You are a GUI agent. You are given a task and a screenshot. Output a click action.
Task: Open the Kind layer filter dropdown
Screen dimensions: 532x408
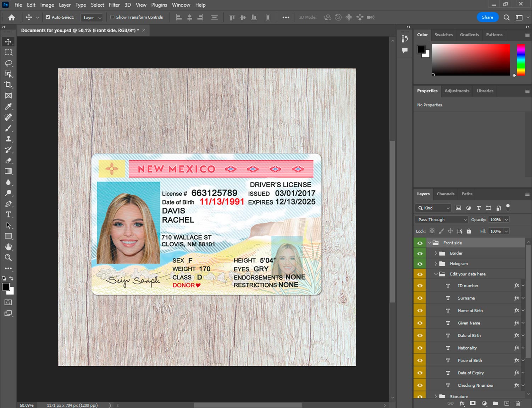point(433,208)
